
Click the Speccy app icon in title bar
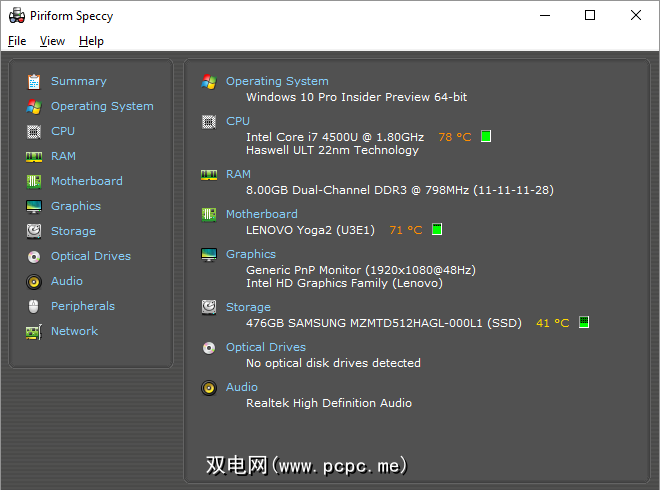click(x=17, y=15)
